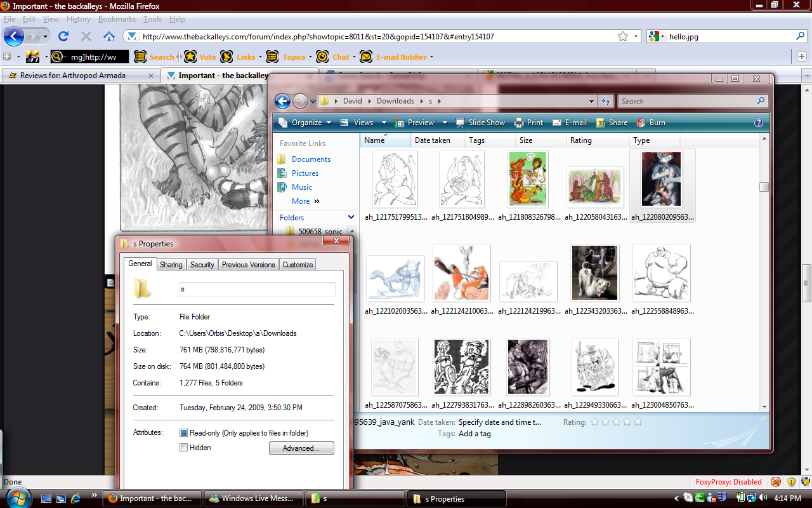Click Share in the Explorer toolbar
Screen dimensions: 812x508
tap(612, 123)
